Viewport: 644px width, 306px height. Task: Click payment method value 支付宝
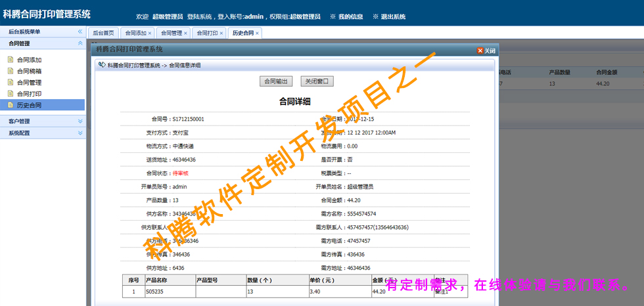(x=180, y=133)
